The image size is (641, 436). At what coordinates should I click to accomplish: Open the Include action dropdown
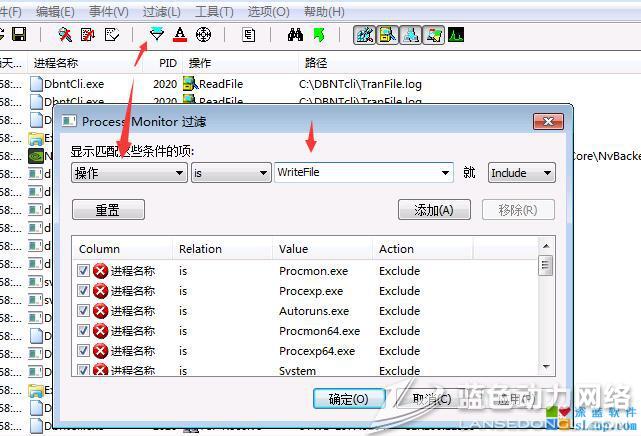coord(521,172)
